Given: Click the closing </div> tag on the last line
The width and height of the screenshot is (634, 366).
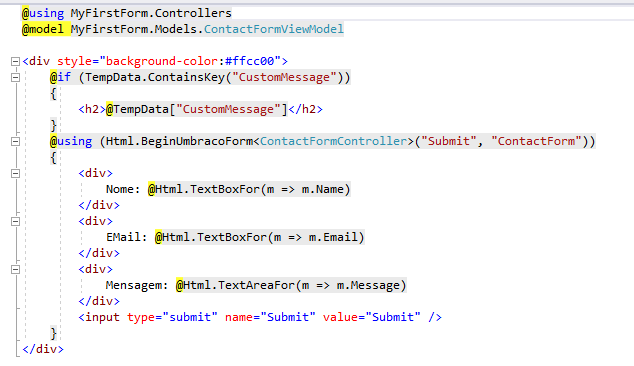Looking at the screenshot, I should tap(43, 349).
